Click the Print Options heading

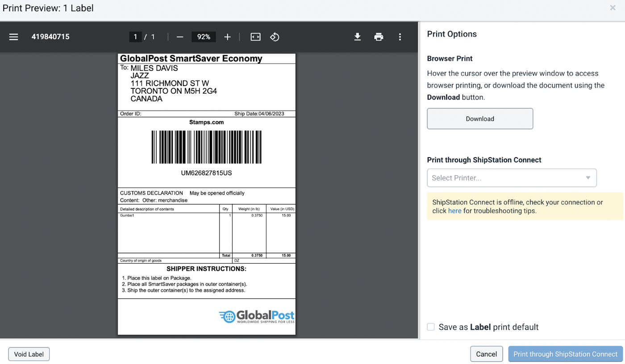tap(452, 34)
